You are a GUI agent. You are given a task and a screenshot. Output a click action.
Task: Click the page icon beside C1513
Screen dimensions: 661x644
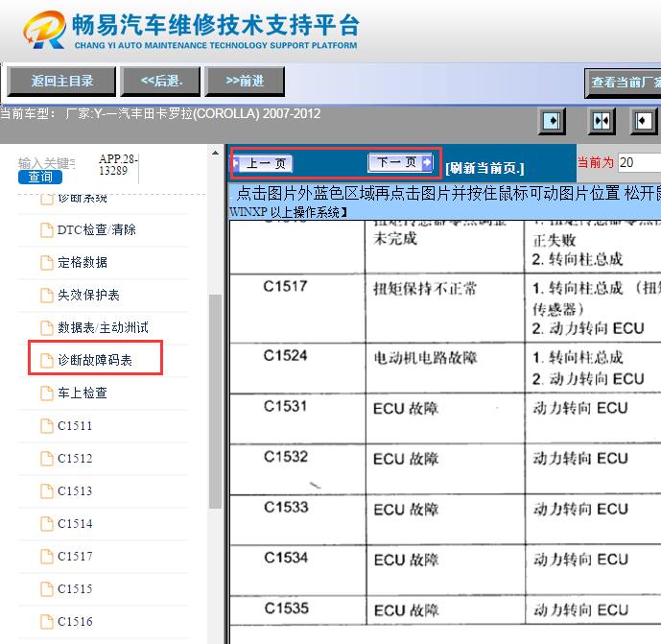[x=46, y=491]
